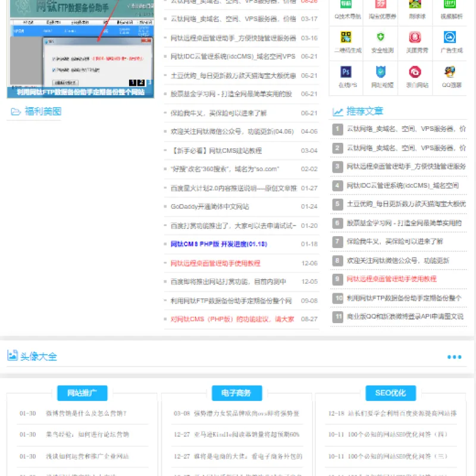Open the 03-17 云钛网络 article link
Viewport: 476px width, 476px height.
click(233, 19)
